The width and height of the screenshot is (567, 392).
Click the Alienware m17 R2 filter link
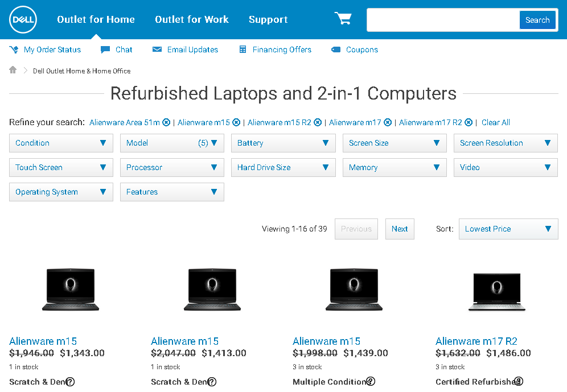(430, 122)
